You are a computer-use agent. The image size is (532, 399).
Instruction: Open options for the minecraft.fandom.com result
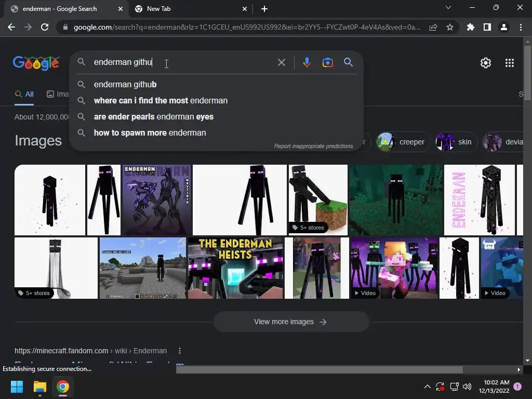click(179, 351)
